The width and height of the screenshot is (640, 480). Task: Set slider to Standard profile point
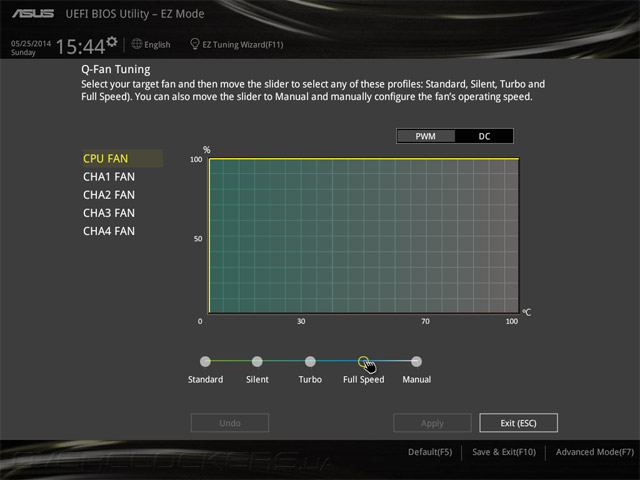pos(205,361)
